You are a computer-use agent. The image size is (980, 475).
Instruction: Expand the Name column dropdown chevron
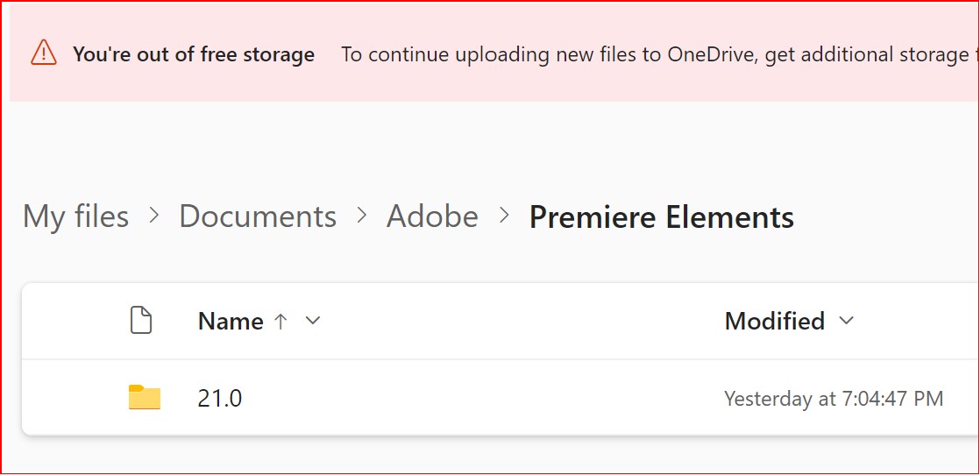point(312,321)
